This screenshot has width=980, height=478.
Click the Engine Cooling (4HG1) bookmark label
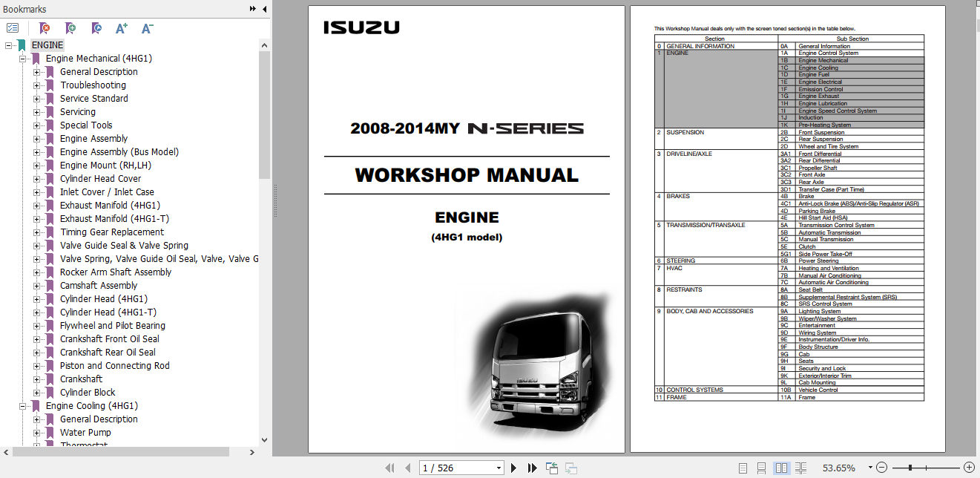coord(92,406)
